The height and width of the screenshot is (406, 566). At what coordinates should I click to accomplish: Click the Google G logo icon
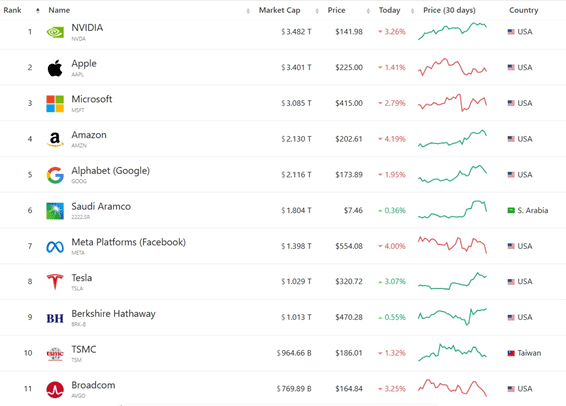(x=55, y=175)
